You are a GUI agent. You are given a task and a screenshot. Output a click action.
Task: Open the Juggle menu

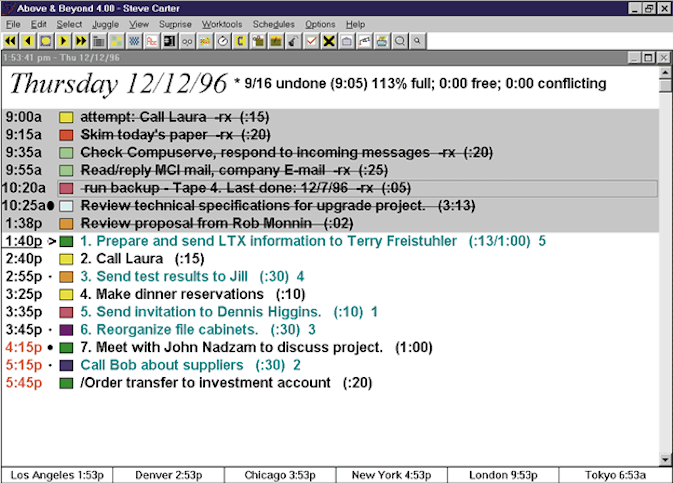click(104, 24)
